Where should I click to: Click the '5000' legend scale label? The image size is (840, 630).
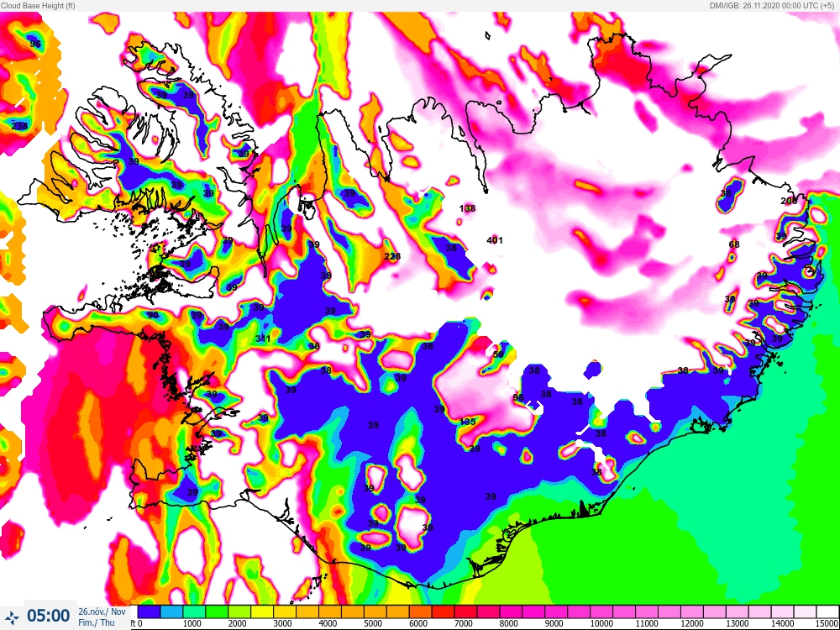coord(374,624)
